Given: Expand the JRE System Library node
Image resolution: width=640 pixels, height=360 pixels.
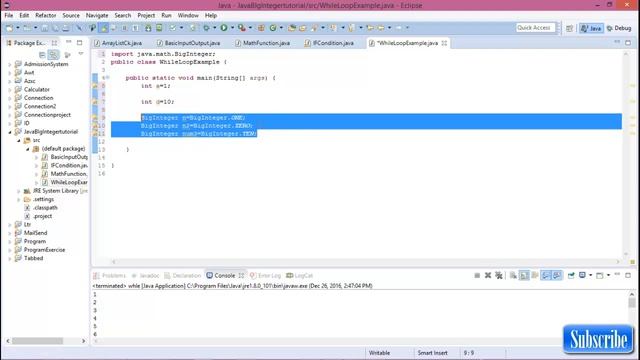Looking at the screenshot, I should click(19, 191).
